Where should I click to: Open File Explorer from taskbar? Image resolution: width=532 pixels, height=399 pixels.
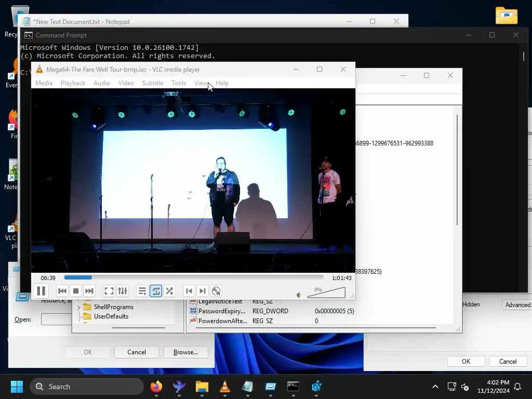click(x=202, y=387)
